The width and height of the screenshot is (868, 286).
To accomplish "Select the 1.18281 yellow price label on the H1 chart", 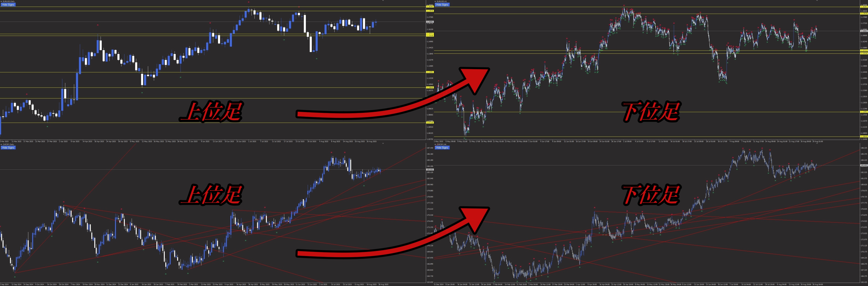I will pos(864,7).
